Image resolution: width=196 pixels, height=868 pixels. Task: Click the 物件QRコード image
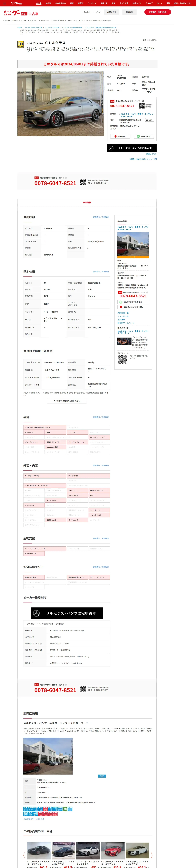pyautogui.click(x=122, y=359)
